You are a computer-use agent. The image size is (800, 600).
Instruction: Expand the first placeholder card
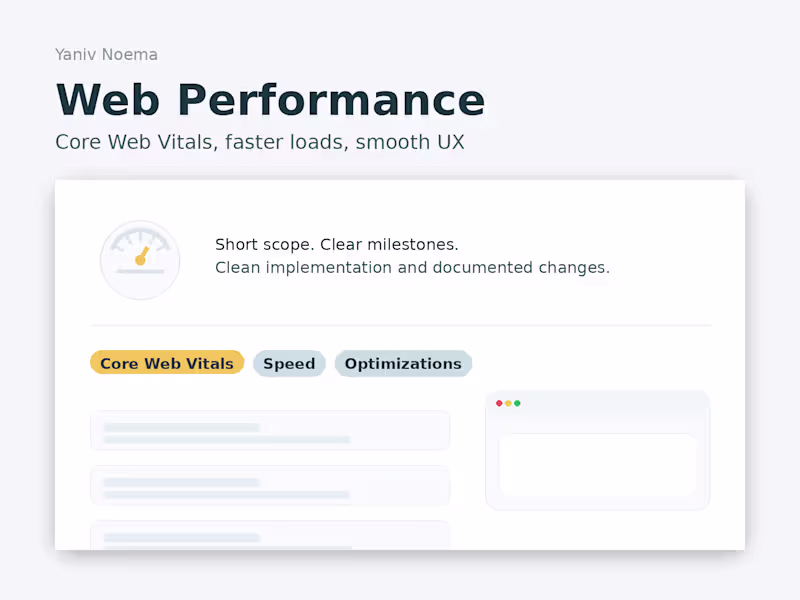[x=270, y=430]
